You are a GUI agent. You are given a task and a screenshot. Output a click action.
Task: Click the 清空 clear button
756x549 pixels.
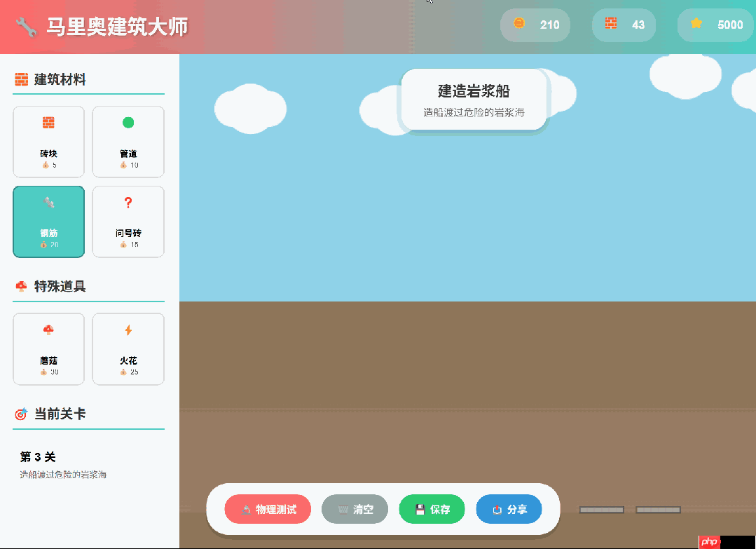355,510
